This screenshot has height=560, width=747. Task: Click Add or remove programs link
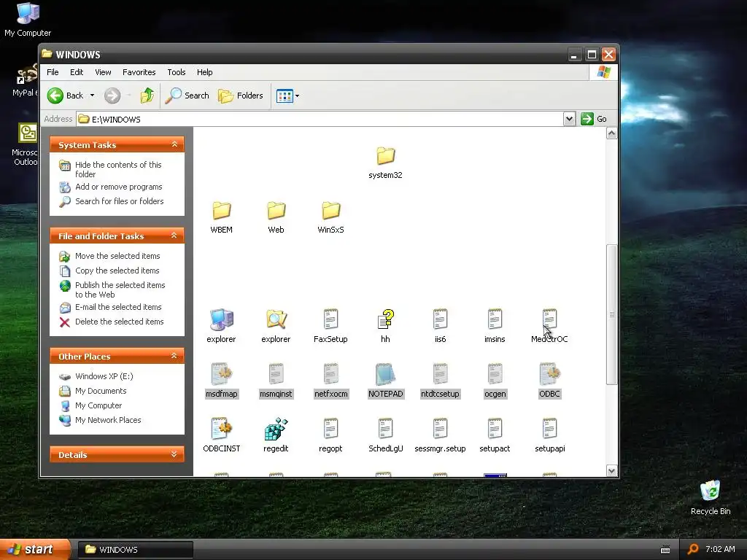119,187
